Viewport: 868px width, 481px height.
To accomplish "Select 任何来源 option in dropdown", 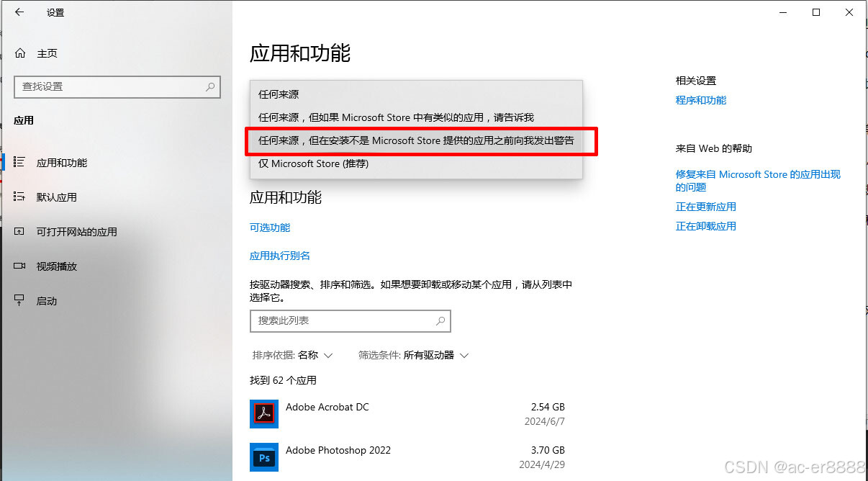I will click(x=416, y=94).
